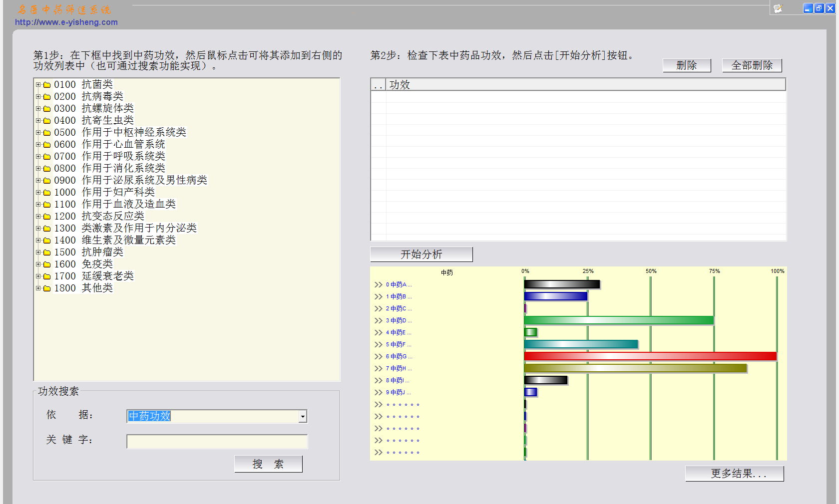839x504 pixels.
Task: Expand the 0900 泌尿系统及男性病类 node
Action: click(x=38, y=181)
